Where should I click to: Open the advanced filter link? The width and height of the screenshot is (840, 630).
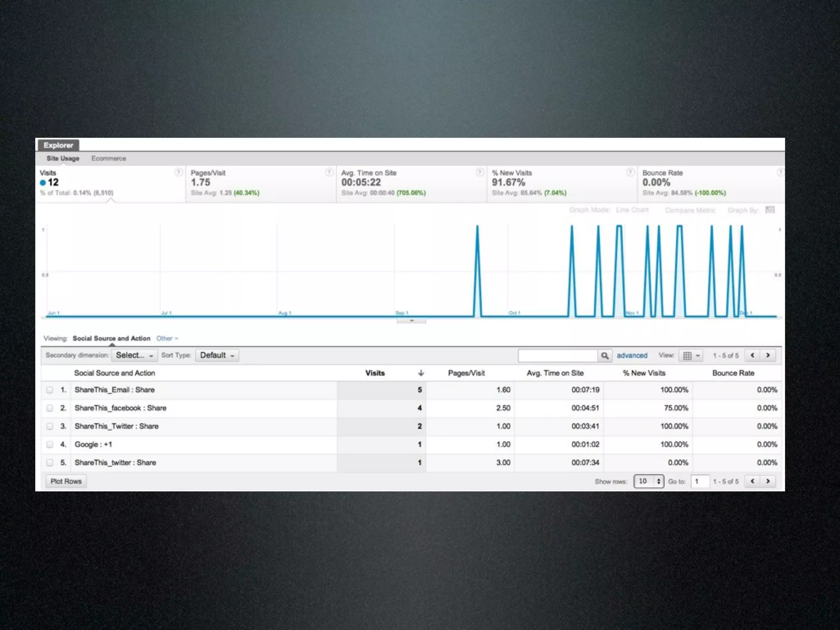pyautogui.click(x=632, y=356)
